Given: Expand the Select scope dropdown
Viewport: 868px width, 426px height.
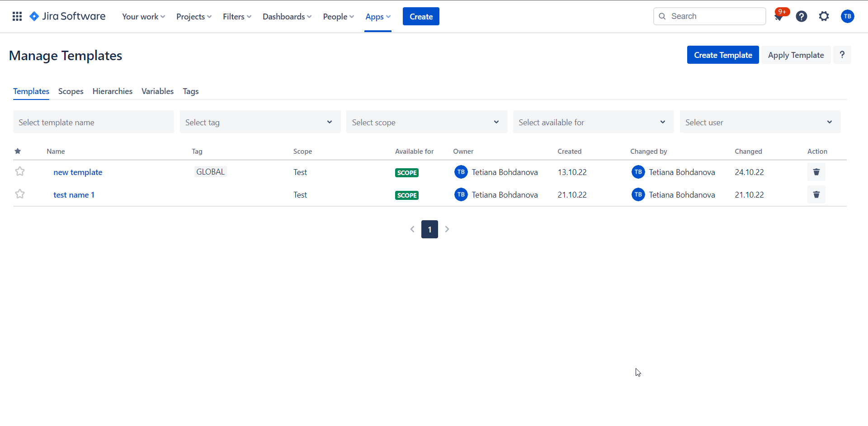Looking at the screenshot, I should click(x=426, y=122).
